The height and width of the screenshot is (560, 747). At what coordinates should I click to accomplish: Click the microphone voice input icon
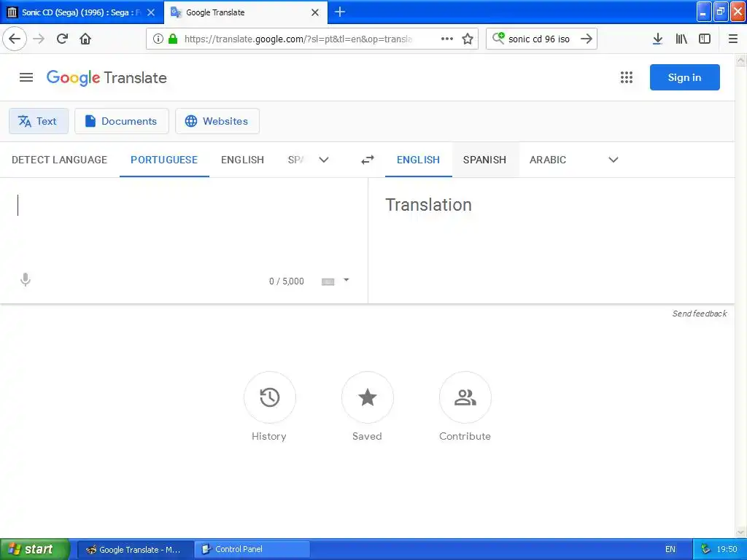pos(26,279)
